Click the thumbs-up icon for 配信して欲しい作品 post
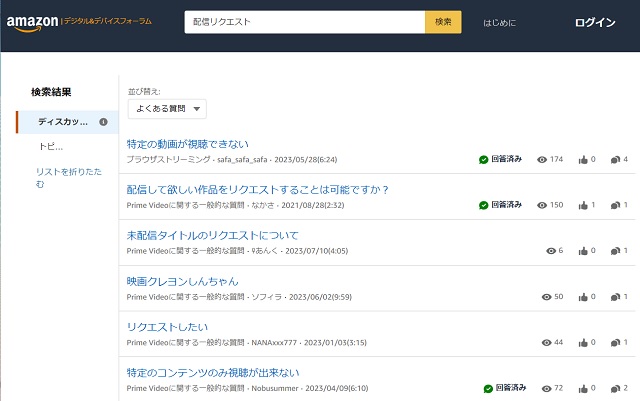 tap(583, 205)
